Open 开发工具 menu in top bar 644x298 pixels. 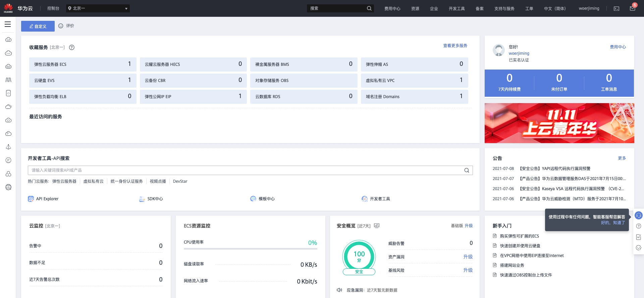click(457, 9)
